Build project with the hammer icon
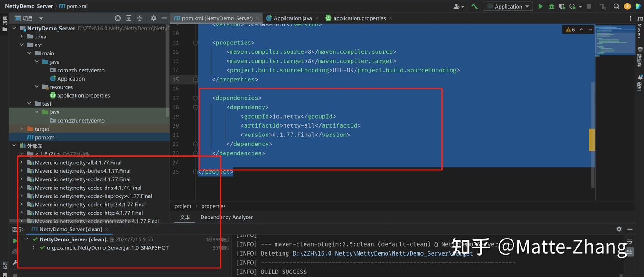 click(475, 6)
